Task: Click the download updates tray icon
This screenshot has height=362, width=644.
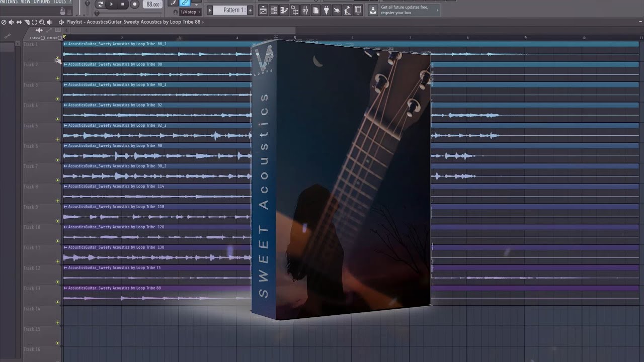Action: click(373, 10)
